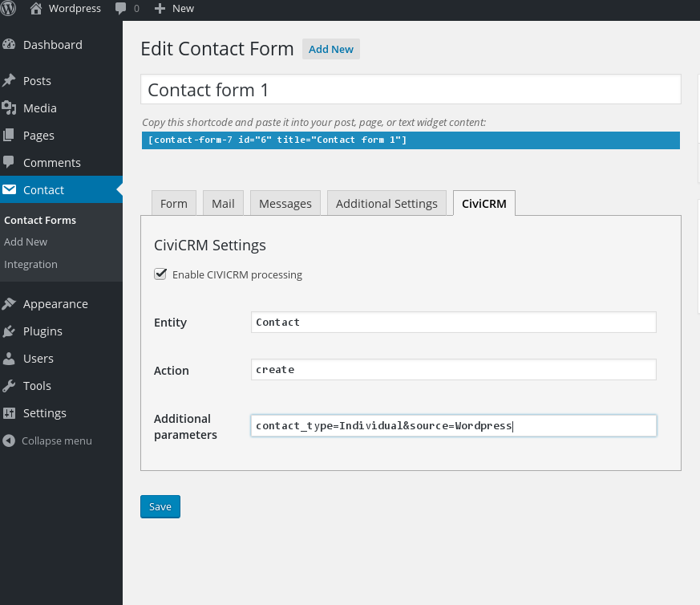Open Add New submenu link under Contact
700x605 pixels.
click(26, 242)
